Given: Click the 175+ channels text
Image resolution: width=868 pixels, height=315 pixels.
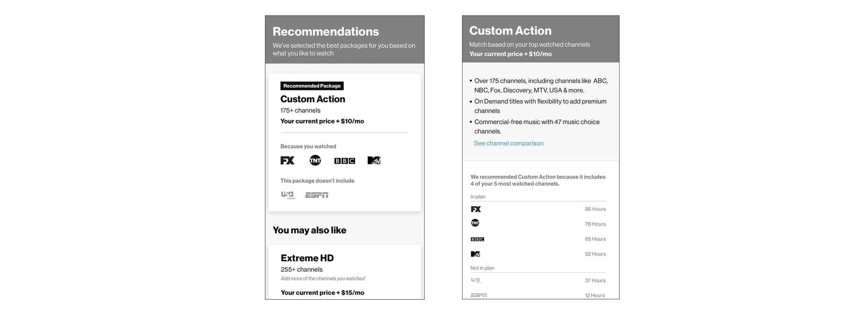Looking at the screenshot, I should [x=300, y=110].
